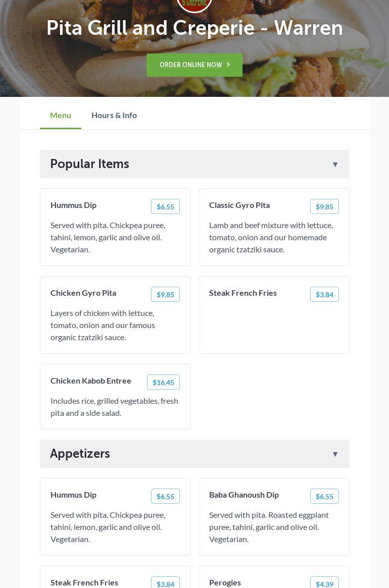Open the Hours & Info tab

tap(114, 115)
